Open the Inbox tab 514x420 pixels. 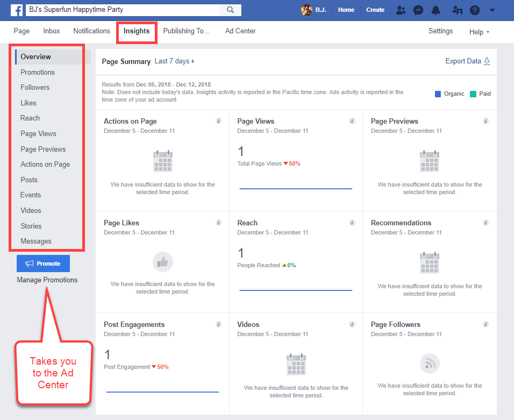point(51,31)
